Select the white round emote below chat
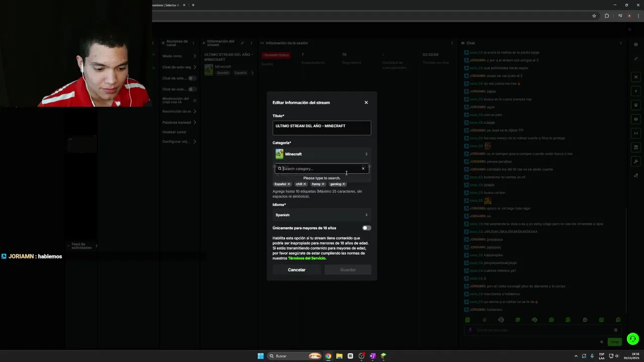The width and height of the screenshot is (644, 362). pos(501,320)
